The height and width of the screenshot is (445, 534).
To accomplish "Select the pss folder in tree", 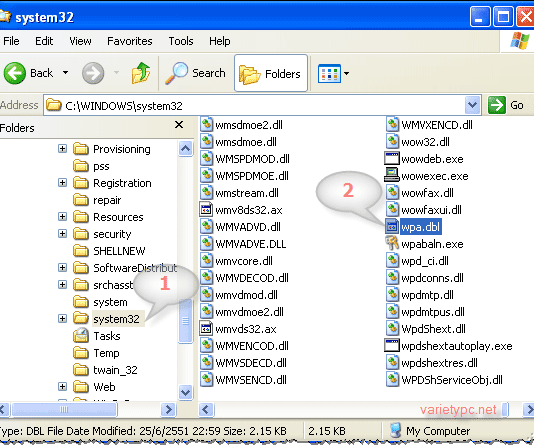I will [101, 166].
